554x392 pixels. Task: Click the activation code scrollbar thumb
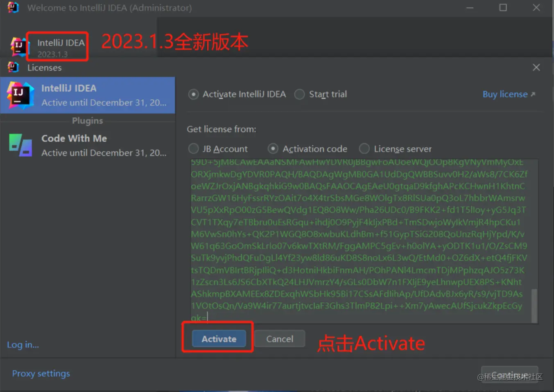pyautogui.click(x=534, y=306)
